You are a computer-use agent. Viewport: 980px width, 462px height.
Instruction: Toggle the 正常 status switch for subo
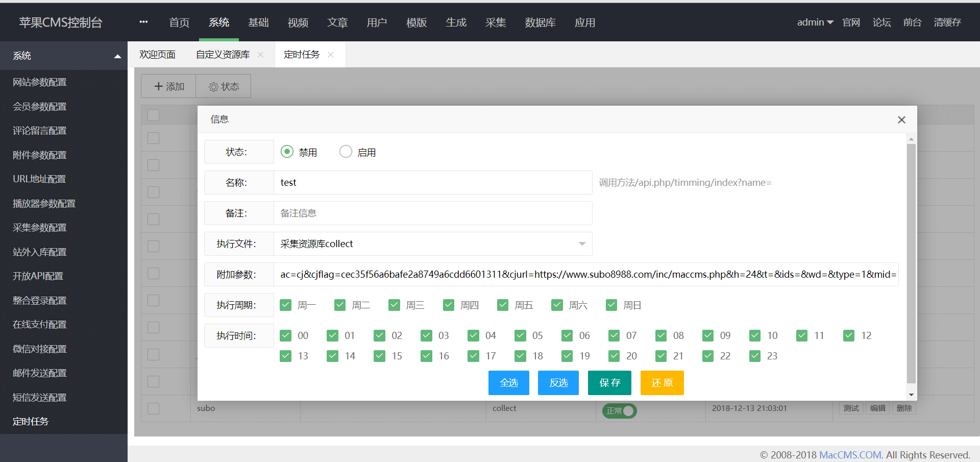point(619,410)
